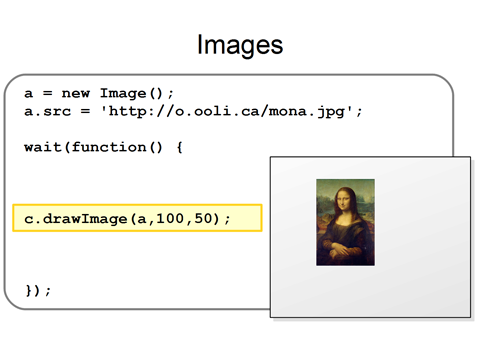The image size is (480, 360).
Task: Click the number 50 in drawImage call
Action: pos(203,219)
